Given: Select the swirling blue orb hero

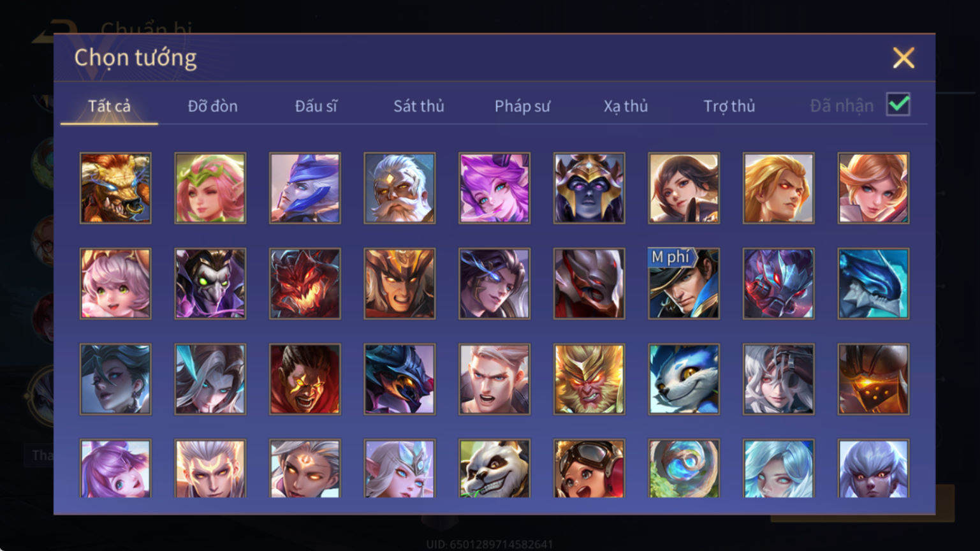Looking at the screenshot, I should pos(684,469).
